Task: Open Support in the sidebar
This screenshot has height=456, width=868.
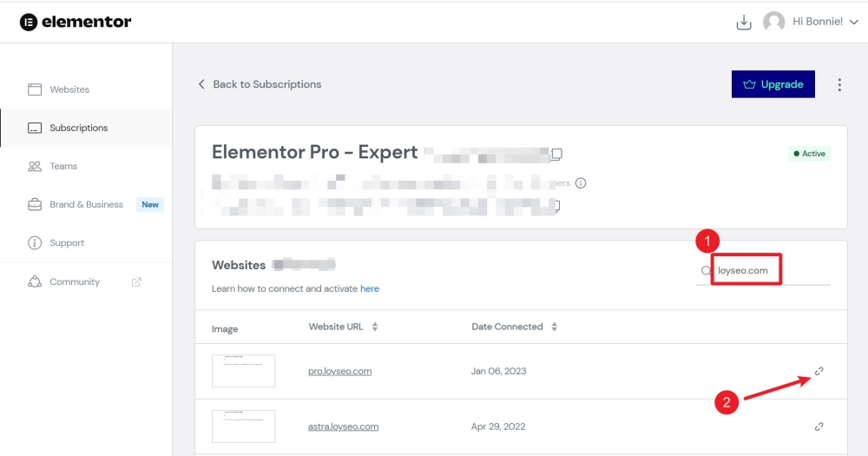Action: coord(67,242)
